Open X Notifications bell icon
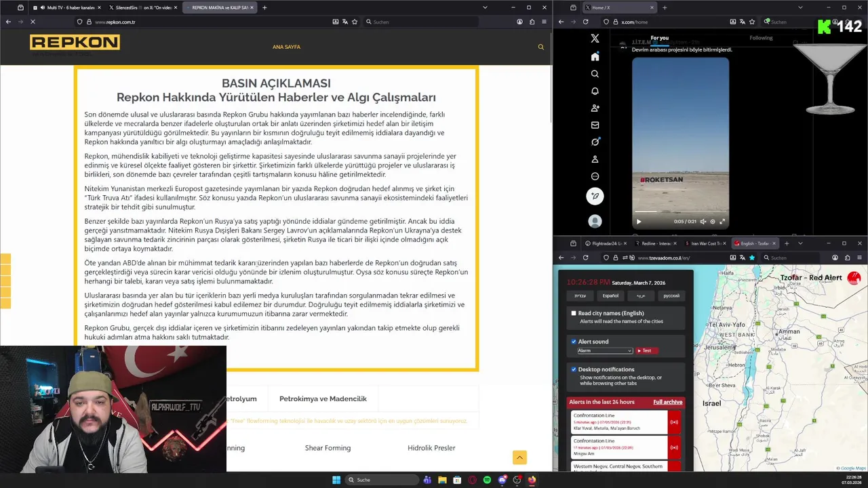The image size is (868, 488). (595, 91)
